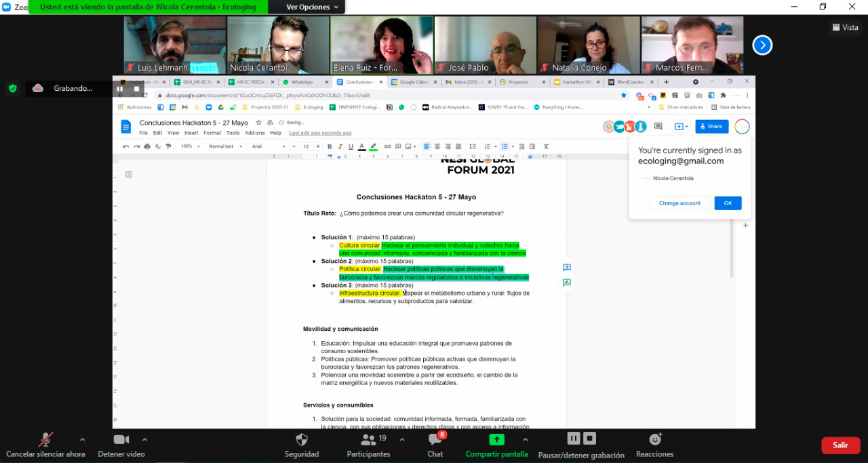The width and height of the screenshot is (868, 463).
Task: Apply bulleted list
Action: tap(505, 146)
